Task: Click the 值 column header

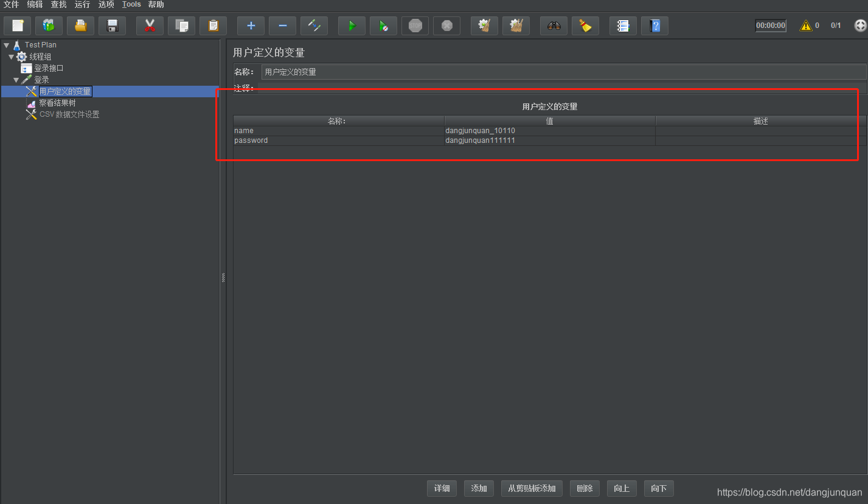Action: tap(550, 121)
